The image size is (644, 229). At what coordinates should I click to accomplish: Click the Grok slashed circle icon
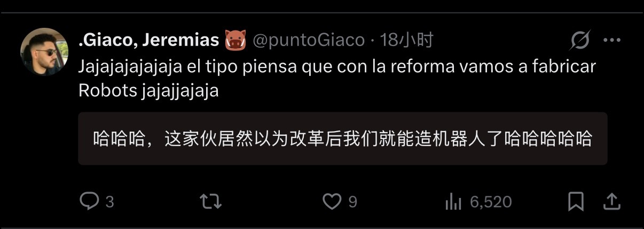pos(580,40)
